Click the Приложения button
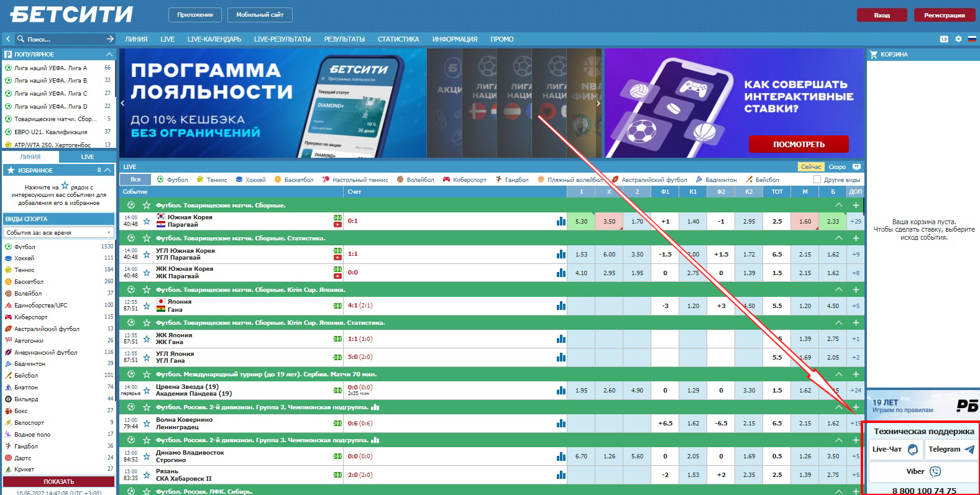Viewport: 980px width, 495px height. click(195, 15)
